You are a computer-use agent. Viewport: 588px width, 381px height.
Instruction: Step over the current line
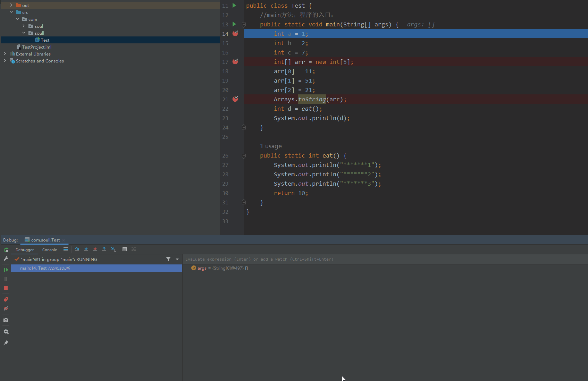[77, 249]
